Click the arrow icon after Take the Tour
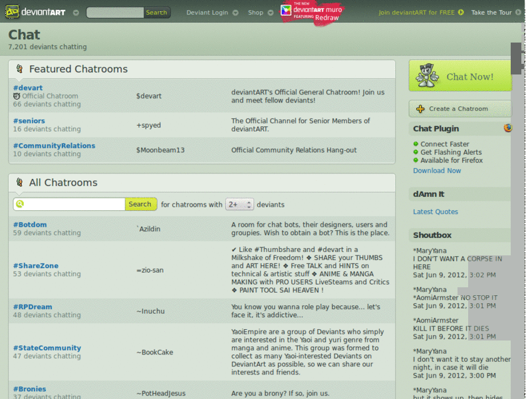Viewport: 532px width, 399px height. (x=518, y=13)
